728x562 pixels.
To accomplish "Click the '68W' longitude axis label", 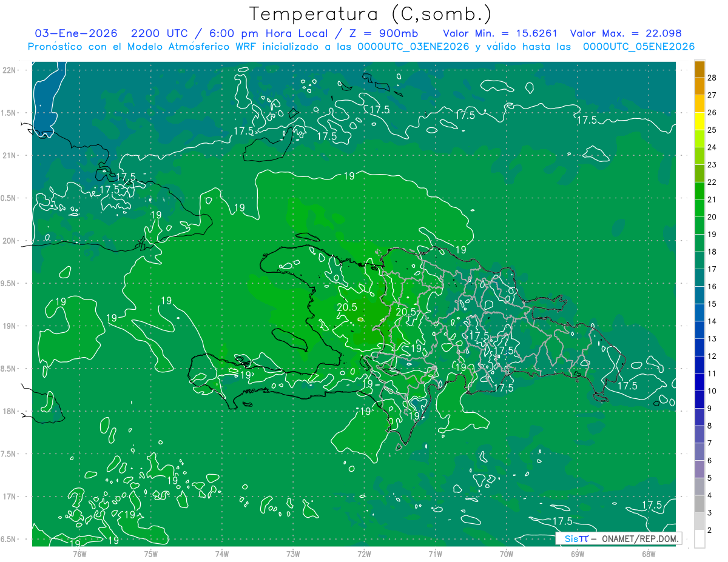I will click(649, 554).
